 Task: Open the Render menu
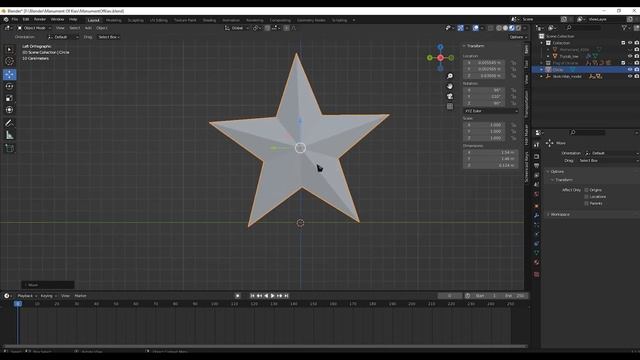coord(40,20)
